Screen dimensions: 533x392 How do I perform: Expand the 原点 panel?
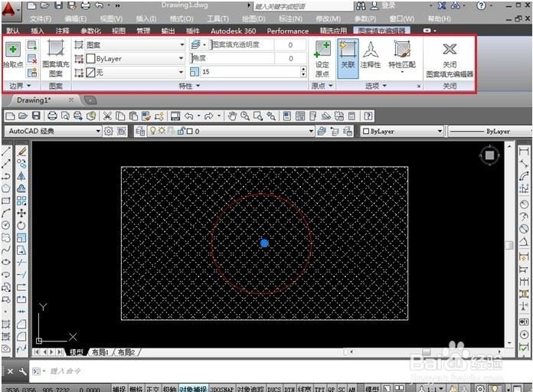tap(322, 86)
